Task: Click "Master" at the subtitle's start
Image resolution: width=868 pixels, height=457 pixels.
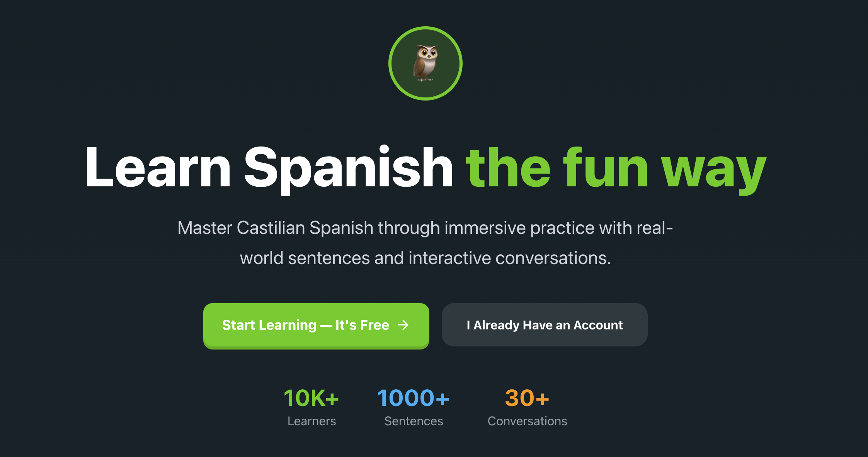Action: (204, 228)
